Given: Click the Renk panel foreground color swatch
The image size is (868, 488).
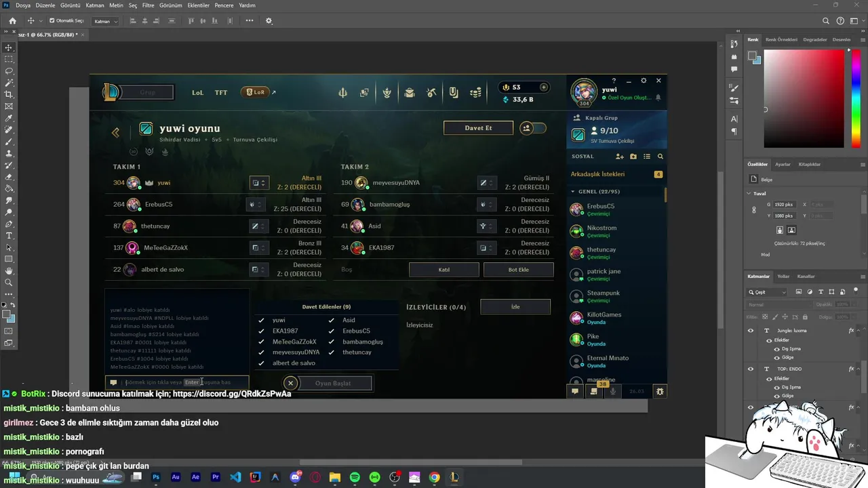Looking at the screenshot, I should point(753,56).
